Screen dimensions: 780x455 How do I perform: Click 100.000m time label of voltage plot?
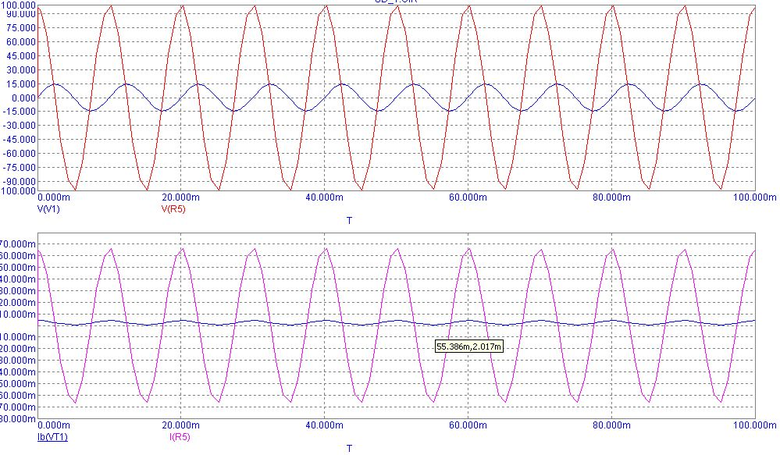click(x=755, y=197)
